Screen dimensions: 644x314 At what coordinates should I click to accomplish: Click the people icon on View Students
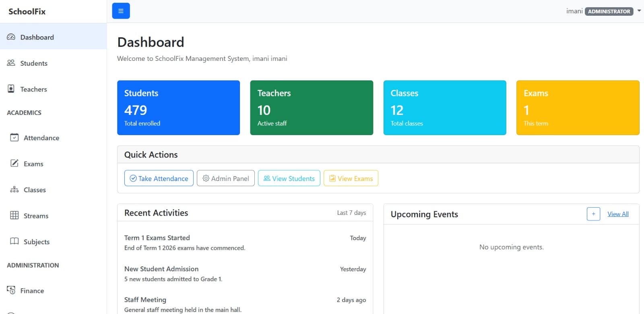(x=267, y=178)
